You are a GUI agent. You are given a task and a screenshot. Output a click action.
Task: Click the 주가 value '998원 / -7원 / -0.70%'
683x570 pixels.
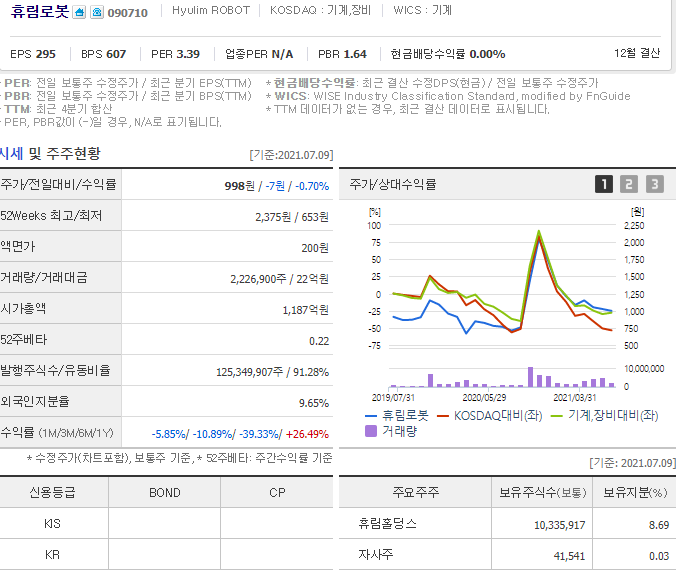(x=277, y=186)
